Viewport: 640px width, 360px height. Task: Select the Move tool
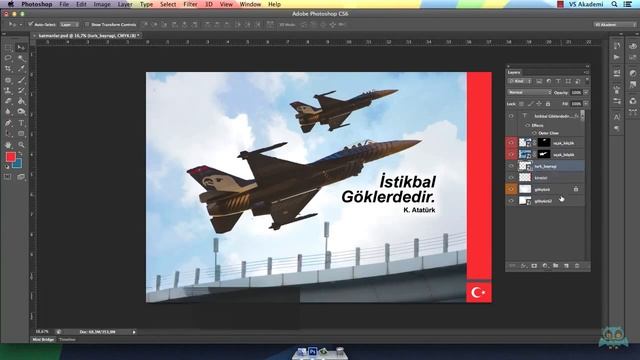click(x=21, y=47)
